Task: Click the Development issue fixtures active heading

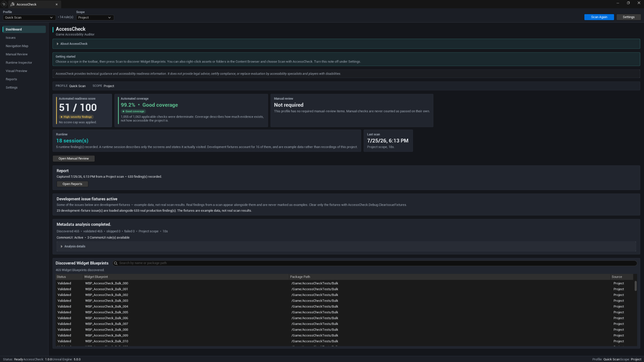Action: click(87, 199)
